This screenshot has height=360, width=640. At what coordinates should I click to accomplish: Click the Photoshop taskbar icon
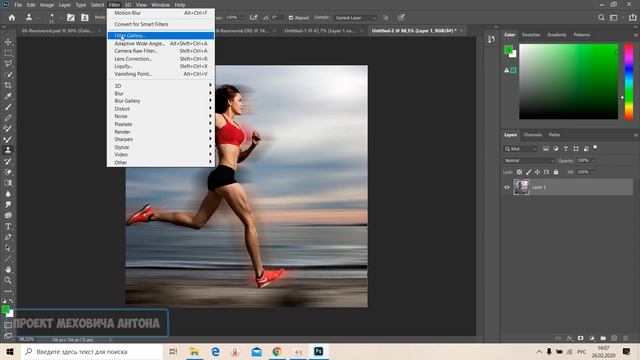pos(318,351)
